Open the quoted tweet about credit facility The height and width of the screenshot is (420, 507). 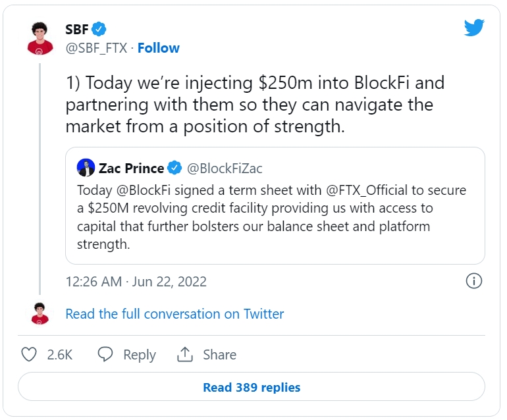coord(275,217)
